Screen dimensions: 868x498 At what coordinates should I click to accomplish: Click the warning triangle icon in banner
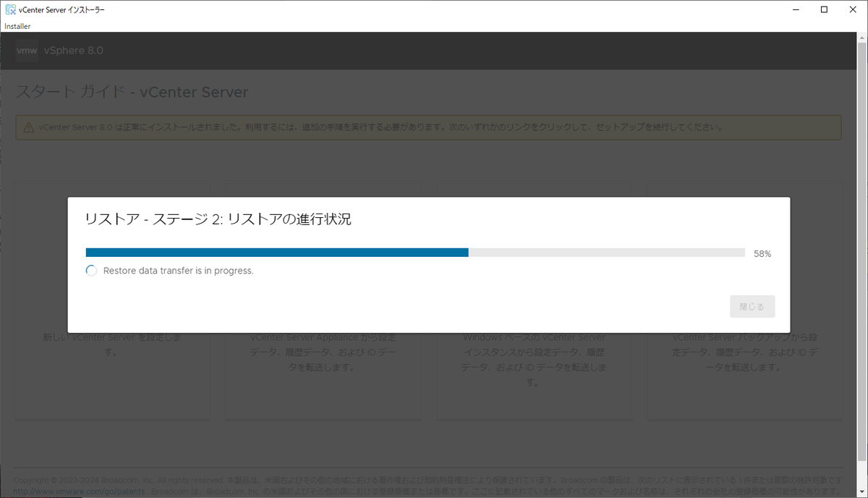[x=28, y=127]
